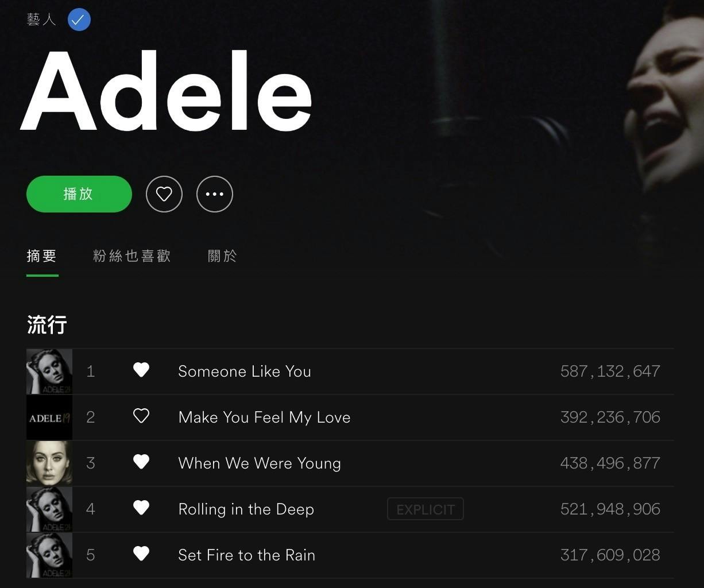Click the green 播放 play button
Viewport: 704px width, 588px height.
pos(79,194)
